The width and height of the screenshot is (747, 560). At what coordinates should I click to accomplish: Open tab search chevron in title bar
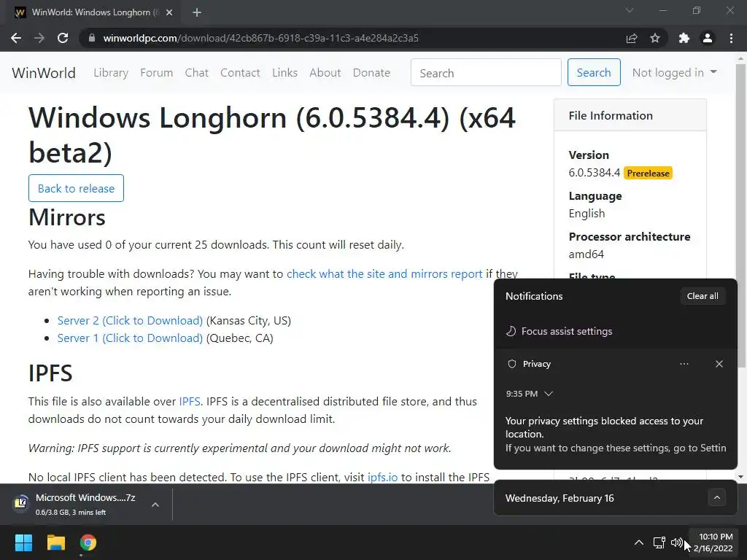point(630,10)
